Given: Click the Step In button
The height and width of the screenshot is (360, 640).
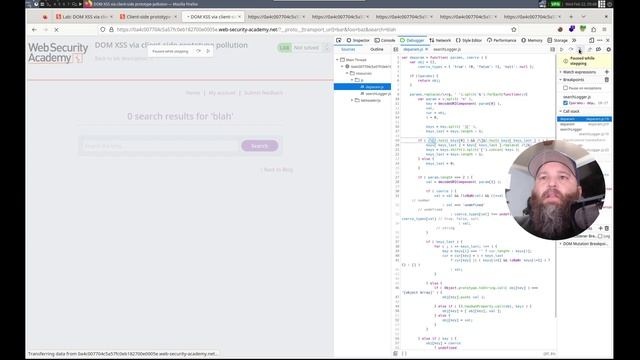Looking at the screenshot, I should click(x=580, y=49).
